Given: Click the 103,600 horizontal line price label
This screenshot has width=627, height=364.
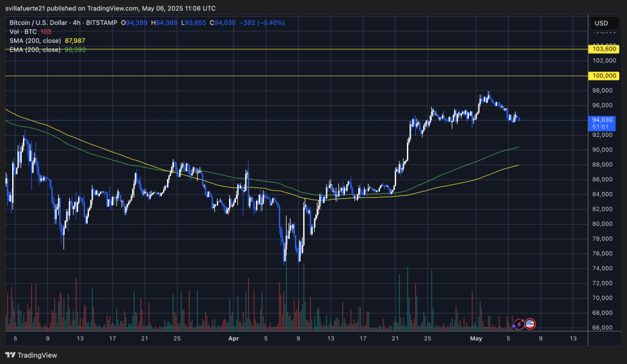Looking at the screenshot, I should click(x=604, y=49).
